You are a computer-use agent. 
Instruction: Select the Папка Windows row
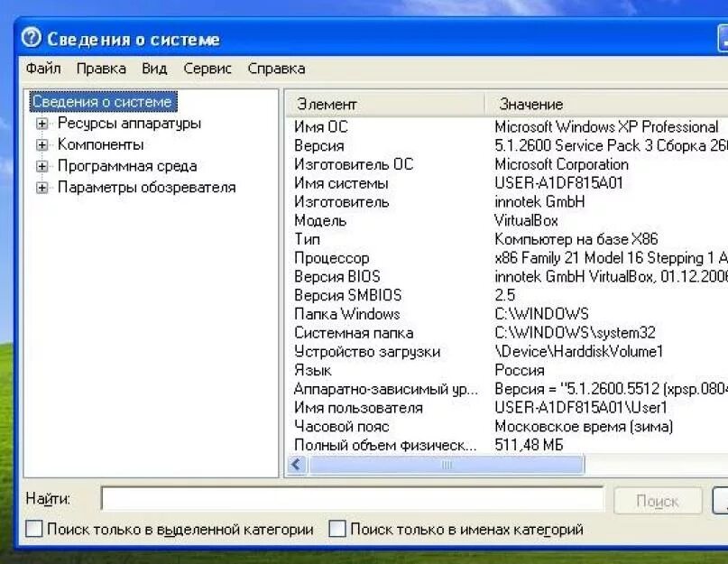click(507, 314)
